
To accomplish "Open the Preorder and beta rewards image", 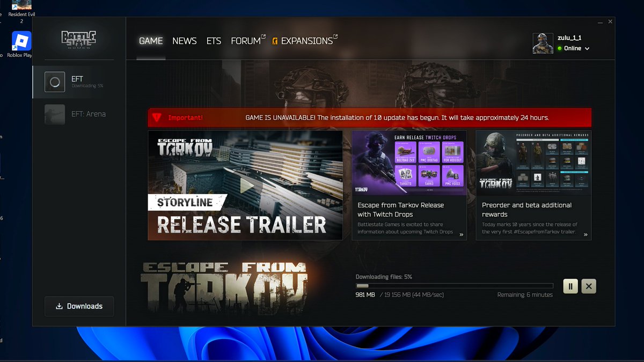I will 533,163.
